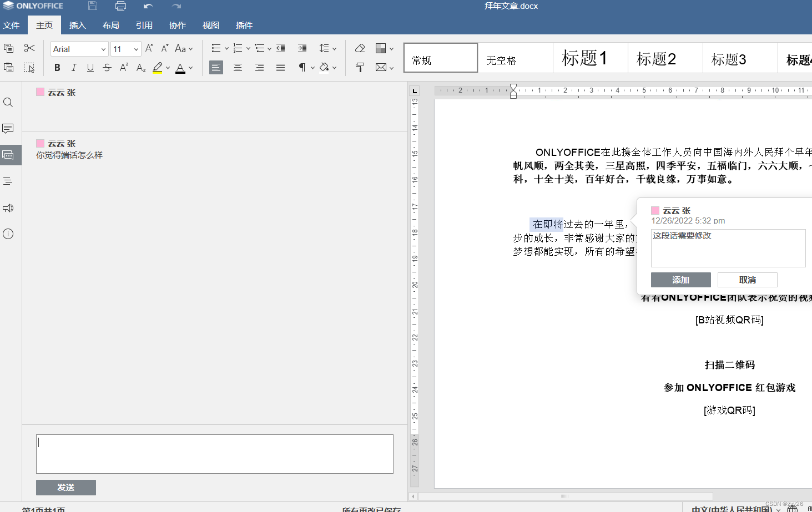Open the About info icon
812x512 pixels.
tap(8, 234)
